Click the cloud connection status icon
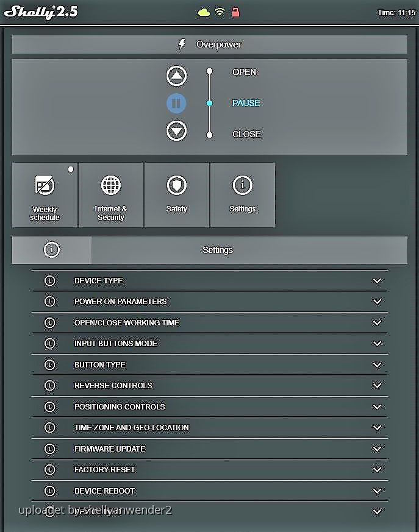419x532 pixels. click(204, 12)
